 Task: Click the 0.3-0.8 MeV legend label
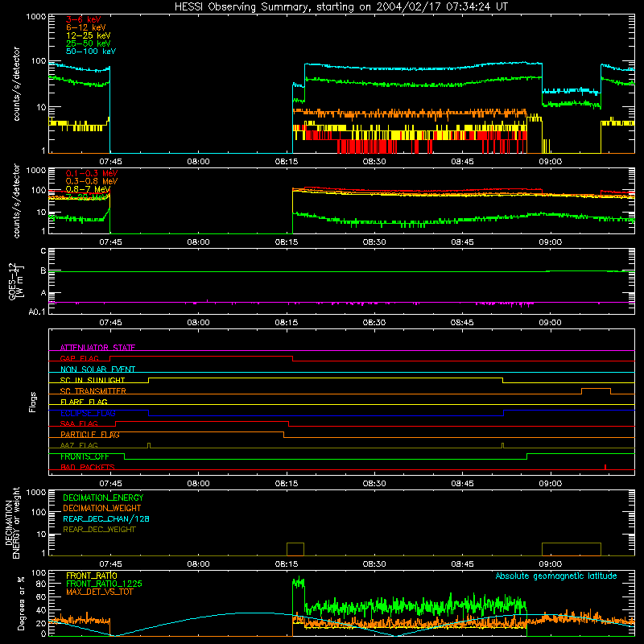[92, 181]
